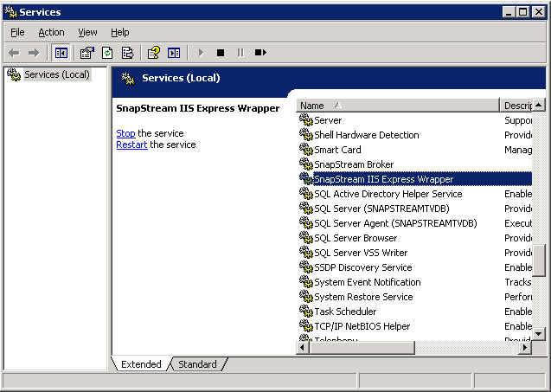Switch to the Extended tab
Image resolution: width=551 pixels, height=392 pixels.
point(141,364)
